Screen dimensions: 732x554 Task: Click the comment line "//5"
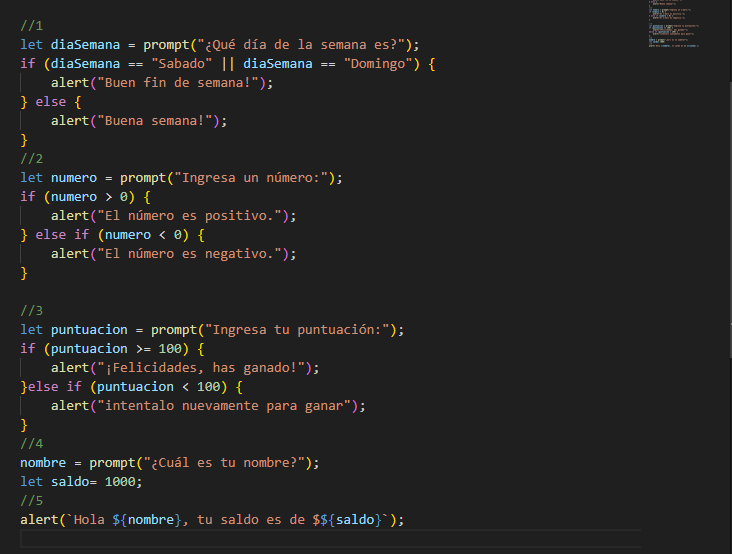click(x=31, y=501)
